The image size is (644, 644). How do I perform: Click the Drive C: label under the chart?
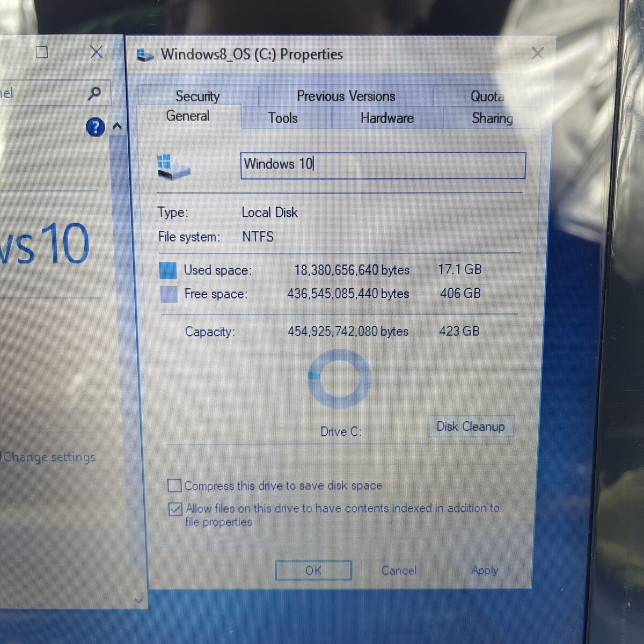click(x=341, y=431)
